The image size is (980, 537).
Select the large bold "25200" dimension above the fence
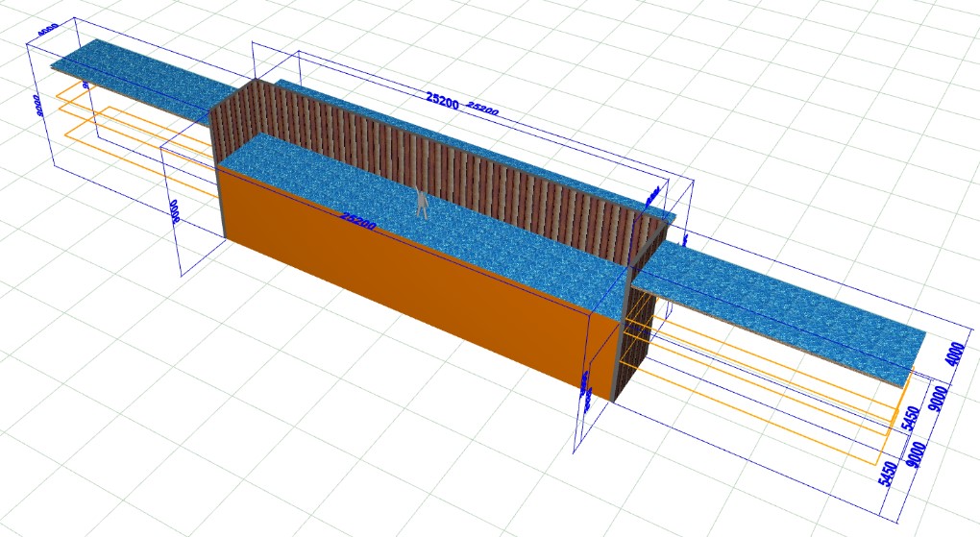tap(443, 99)
